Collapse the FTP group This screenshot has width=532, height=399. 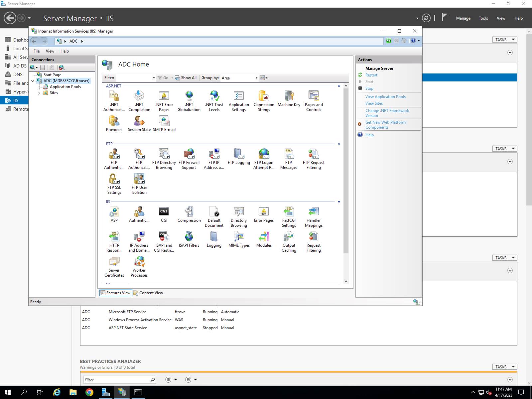(x=339, y=144)
